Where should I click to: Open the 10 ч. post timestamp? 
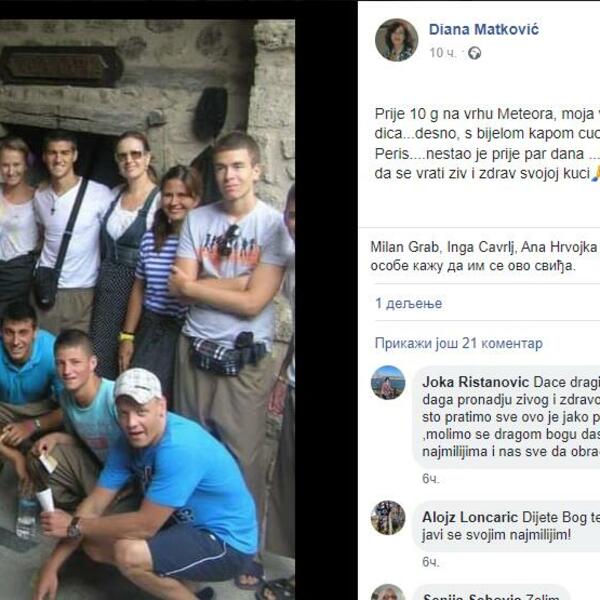[443, 53]
